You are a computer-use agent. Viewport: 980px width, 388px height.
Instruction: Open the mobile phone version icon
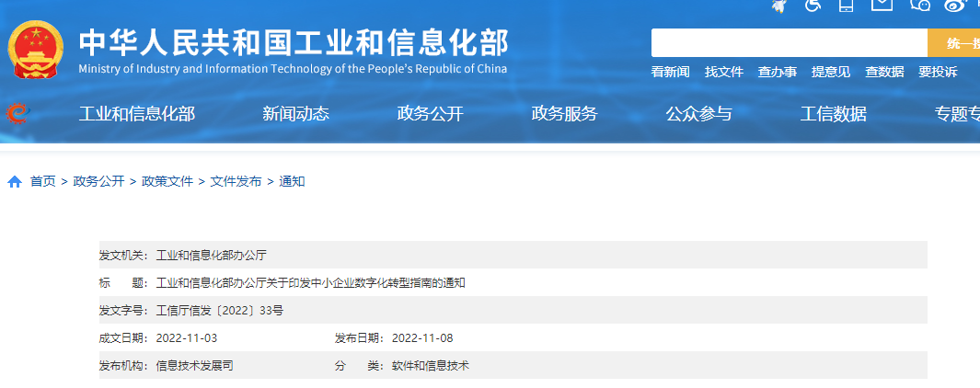[x=847, y=5]
